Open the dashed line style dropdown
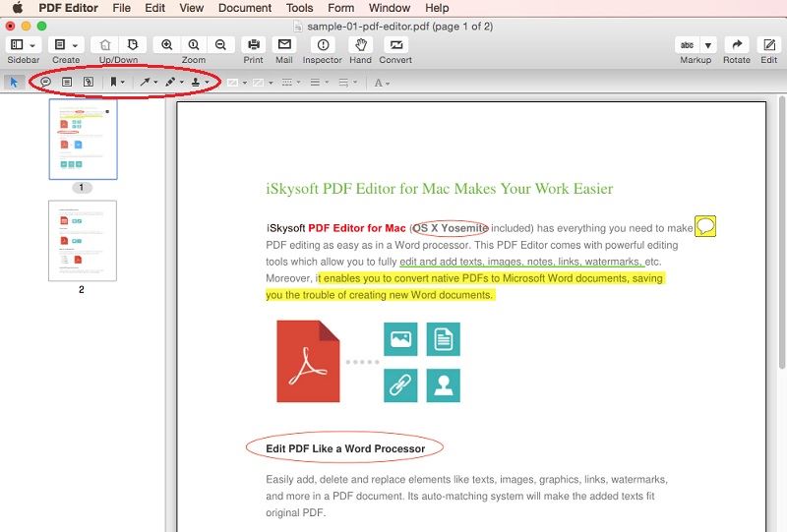 click(291, 83)
